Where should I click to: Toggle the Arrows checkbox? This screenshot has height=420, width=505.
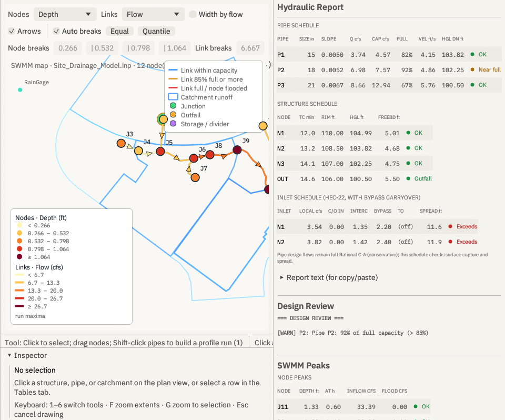tap(12, 31)
